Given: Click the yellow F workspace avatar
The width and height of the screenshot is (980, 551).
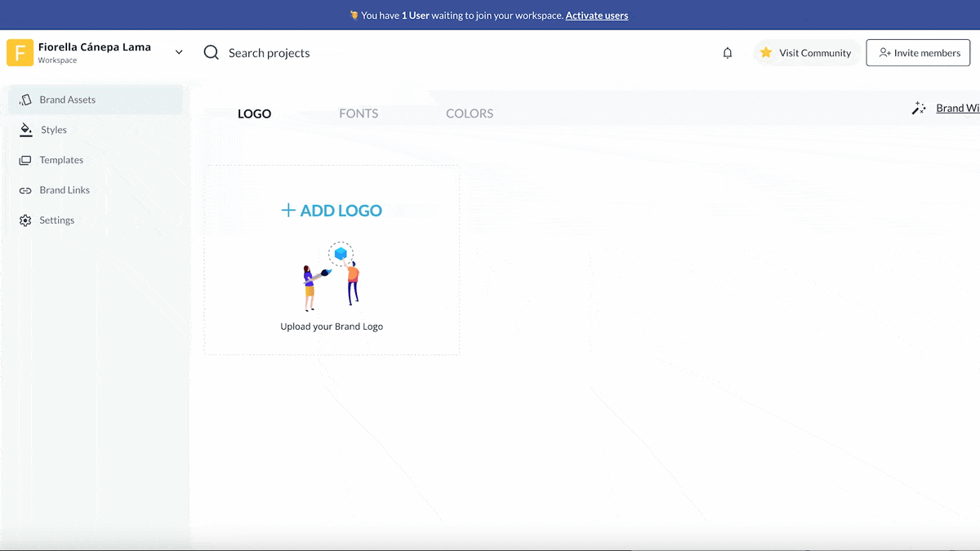Looking at the screenshot, I should coord(20,53).
